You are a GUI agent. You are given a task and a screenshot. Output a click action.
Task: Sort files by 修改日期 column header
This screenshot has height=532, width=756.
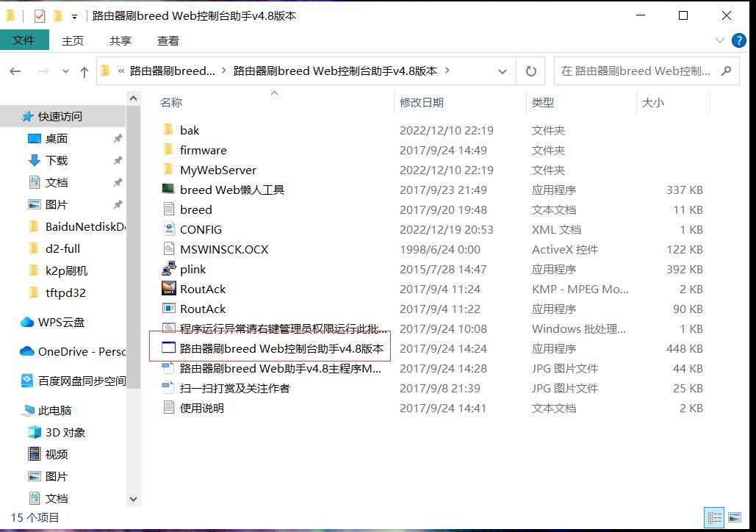pos(422,102)
